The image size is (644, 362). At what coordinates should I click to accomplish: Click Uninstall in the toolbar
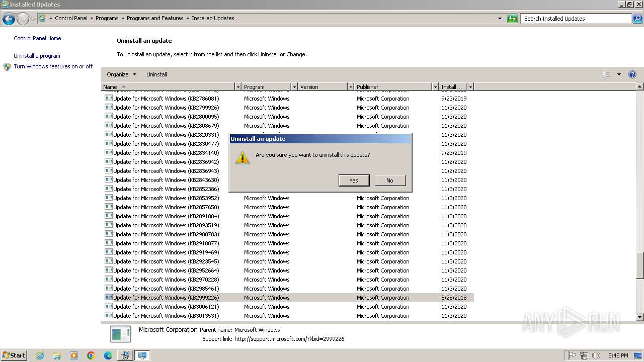click(156, 74)
